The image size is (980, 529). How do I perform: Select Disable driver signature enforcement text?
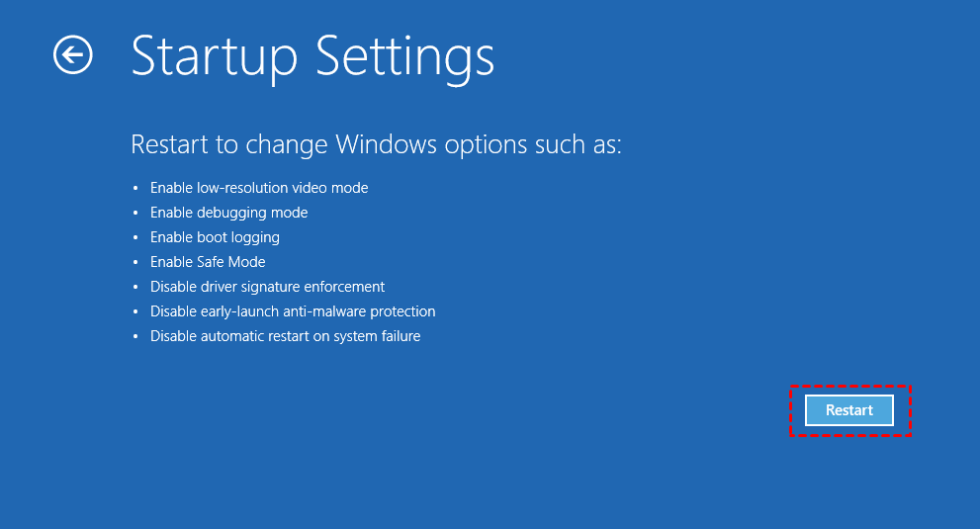tap(267, 287)
